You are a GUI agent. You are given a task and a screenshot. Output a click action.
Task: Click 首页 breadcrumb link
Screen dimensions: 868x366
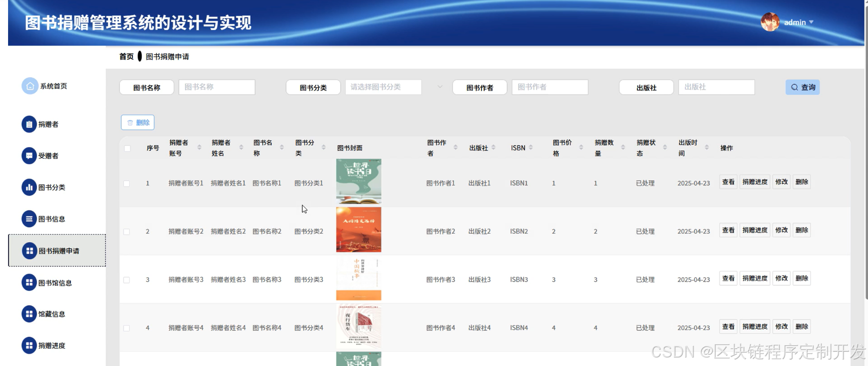pos(126,57)
